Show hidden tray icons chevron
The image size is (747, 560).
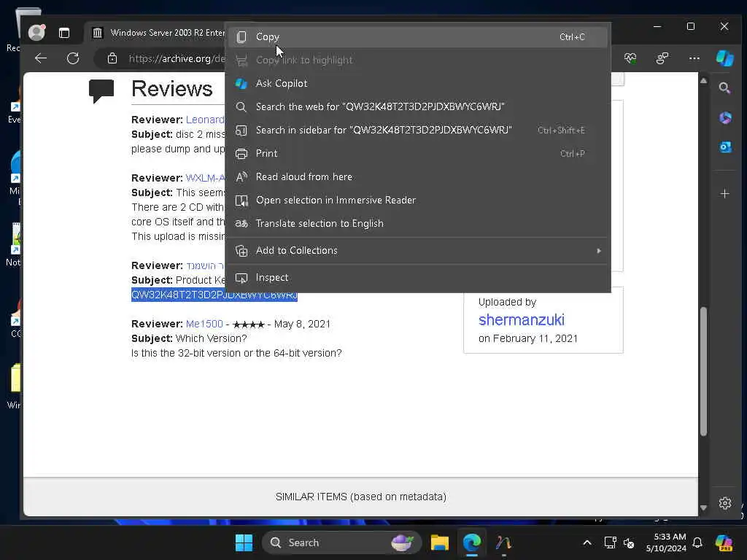pos(587,542)
